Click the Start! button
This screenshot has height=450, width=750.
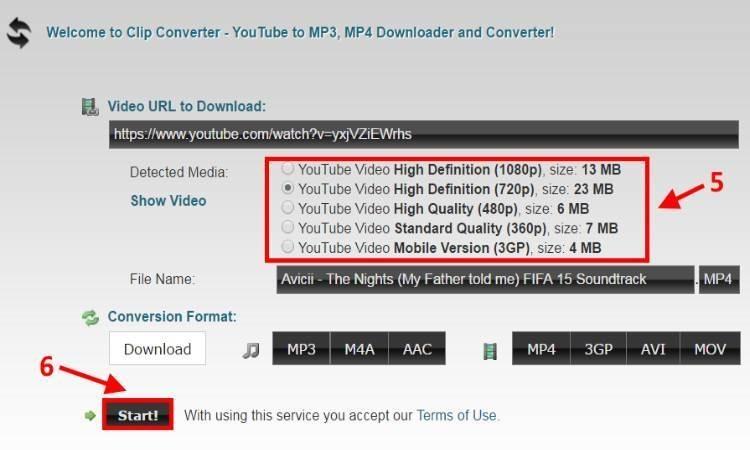pos(138,415)
